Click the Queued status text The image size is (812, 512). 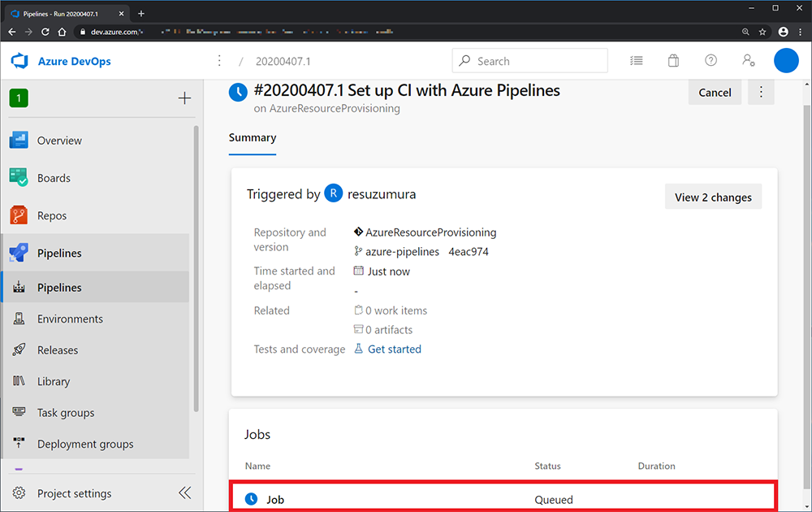click(x=554, y=500)
